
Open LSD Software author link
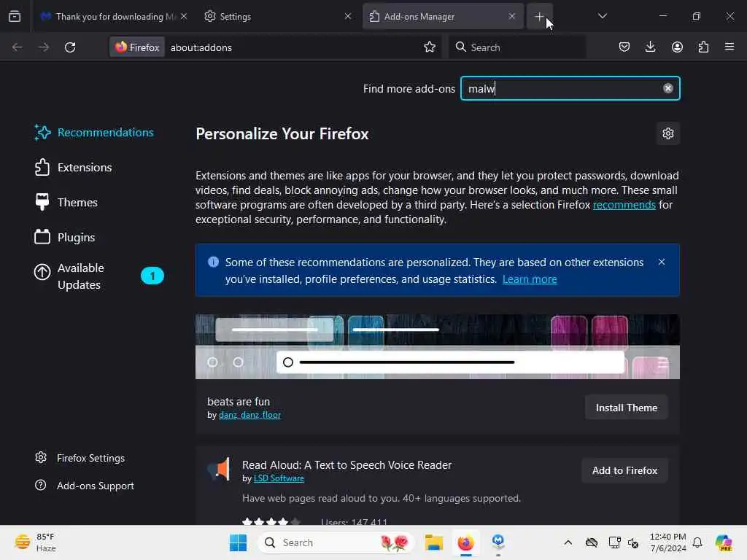pos(279,478)
